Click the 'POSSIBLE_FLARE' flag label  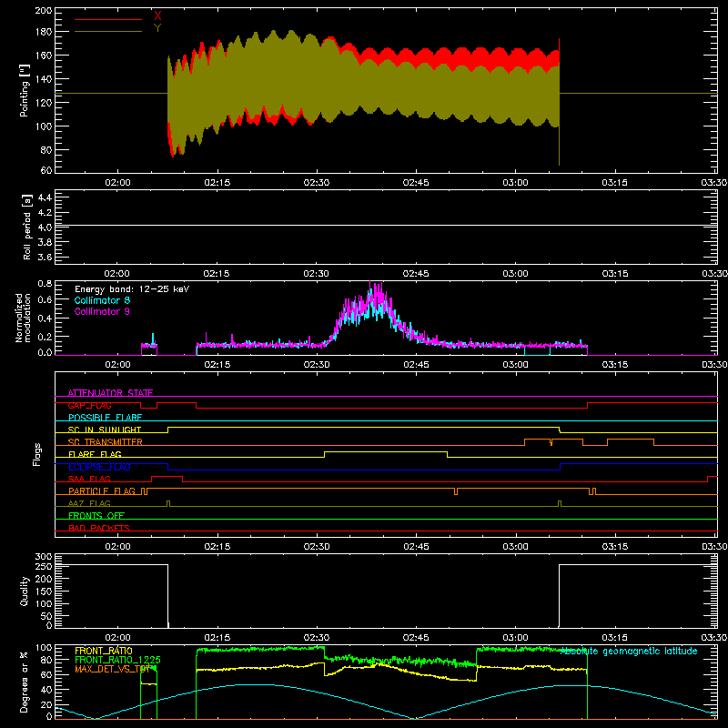[105, 418]
